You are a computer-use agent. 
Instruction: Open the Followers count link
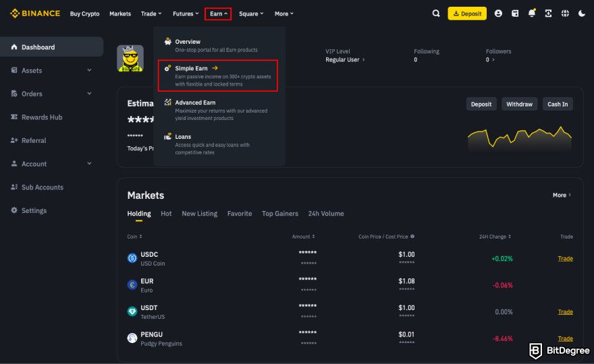[491, 59]
